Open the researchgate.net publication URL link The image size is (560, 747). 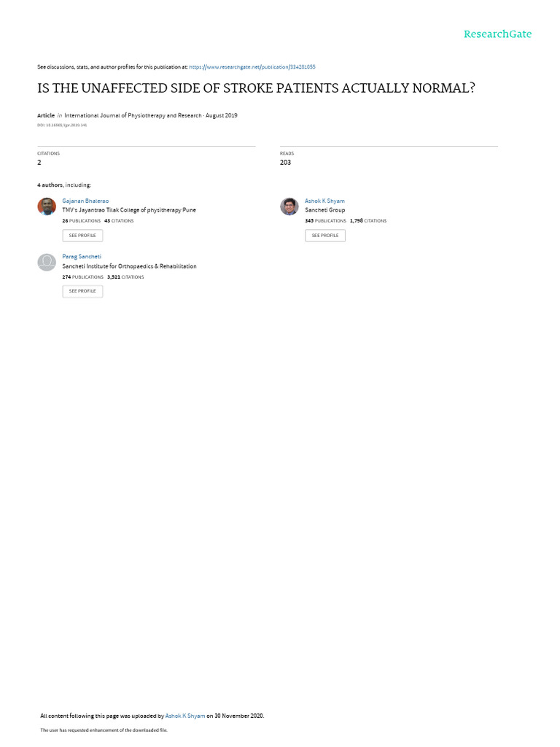click(x=252, y=67)
